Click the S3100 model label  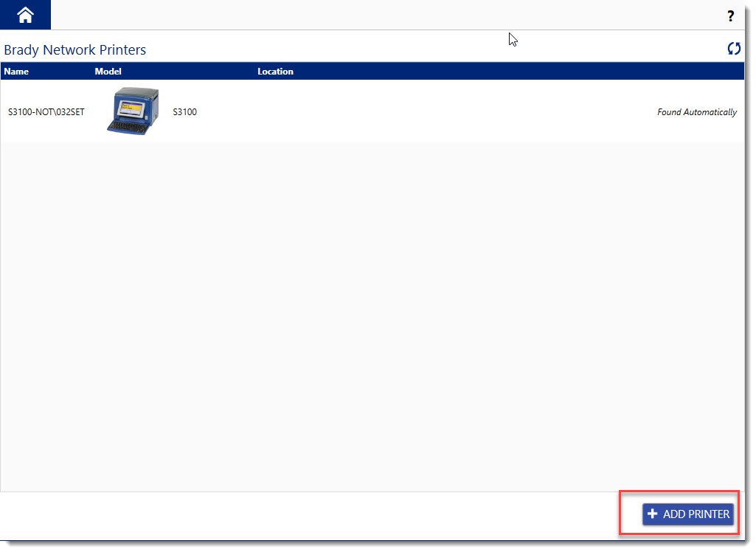[x=184, y=112]
